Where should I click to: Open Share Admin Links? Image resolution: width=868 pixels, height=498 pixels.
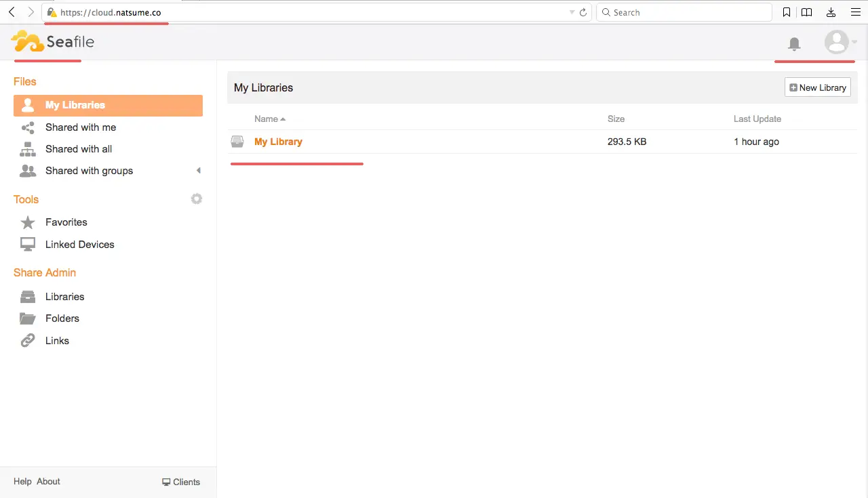click(x=57, y=341)
